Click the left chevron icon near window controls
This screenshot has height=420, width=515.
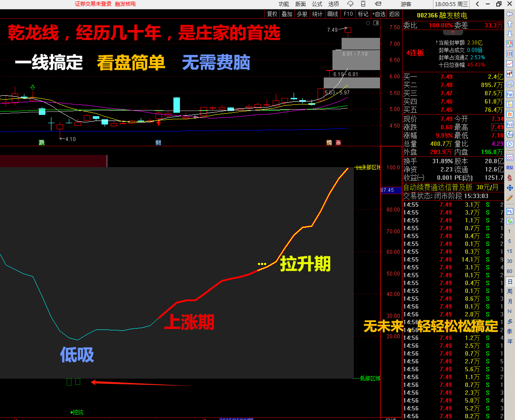(x=477, y=4)
